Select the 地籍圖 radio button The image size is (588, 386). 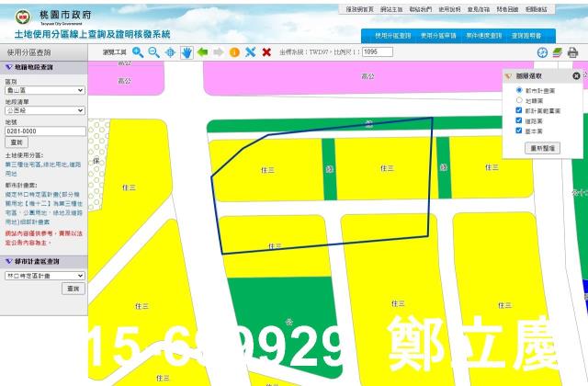pos(520,100)
